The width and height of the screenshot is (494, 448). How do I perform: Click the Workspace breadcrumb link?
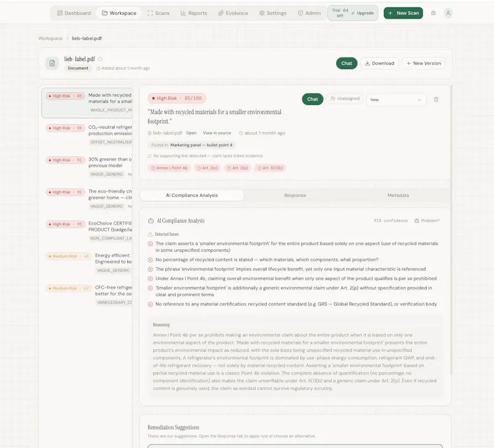click(x=51, y=38)
